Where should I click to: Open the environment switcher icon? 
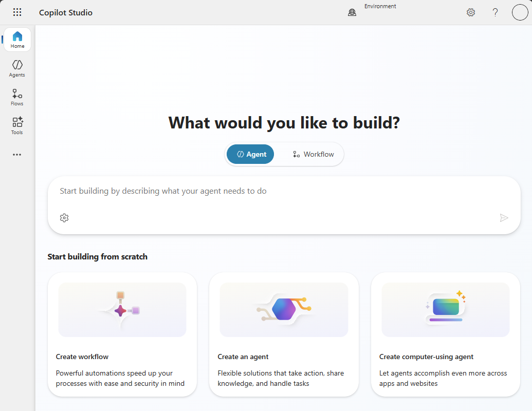point(352,12)
